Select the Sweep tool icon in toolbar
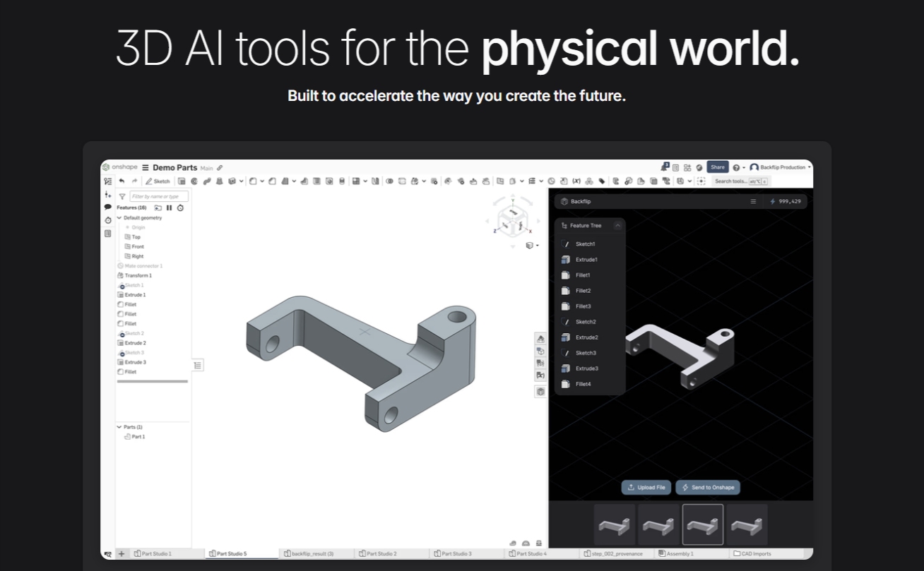Viewport: 924px width, 571px height. (x=207, y=181)
